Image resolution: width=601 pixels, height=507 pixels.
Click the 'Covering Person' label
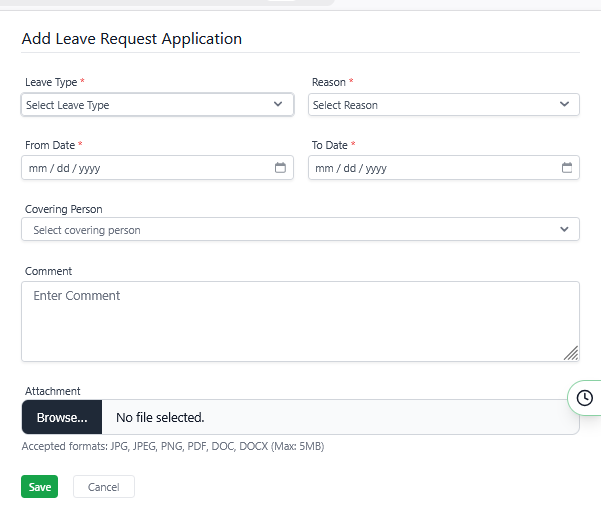(64, 209)
